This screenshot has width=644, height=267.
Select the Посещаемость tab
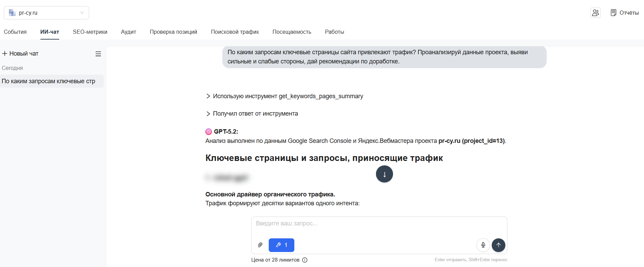(x=292, y=32)
